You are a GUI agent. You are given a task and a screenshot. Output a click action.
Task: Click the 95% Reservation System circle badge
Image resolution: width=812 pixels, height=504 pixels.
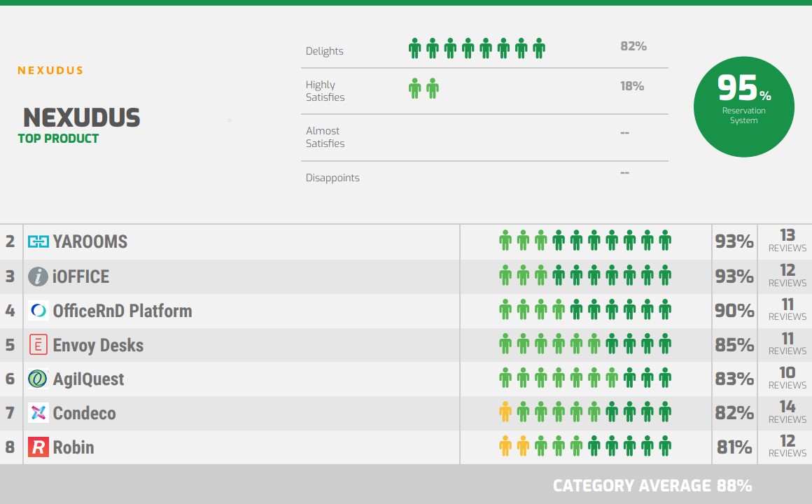pyautogui.click(x=743, y=106)
